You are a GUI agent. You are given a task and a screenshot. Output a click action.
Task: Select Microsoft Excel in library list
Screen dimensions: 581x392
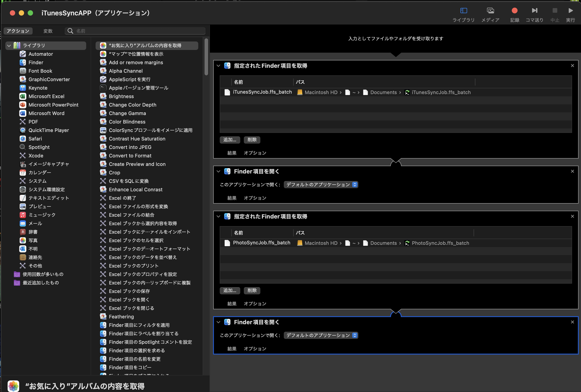[x=46, y=96]
